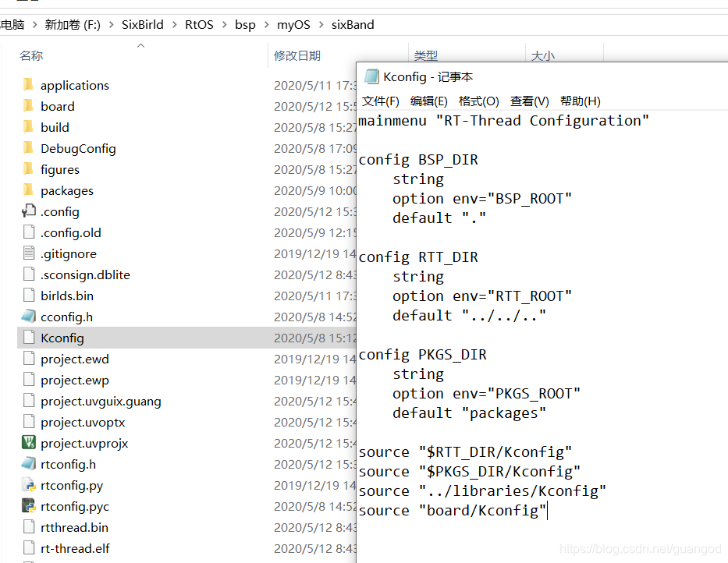Click the project.ewd file icon
Image resolution: width=728 pixels, height=563 pixels.
tap(29, 359)
